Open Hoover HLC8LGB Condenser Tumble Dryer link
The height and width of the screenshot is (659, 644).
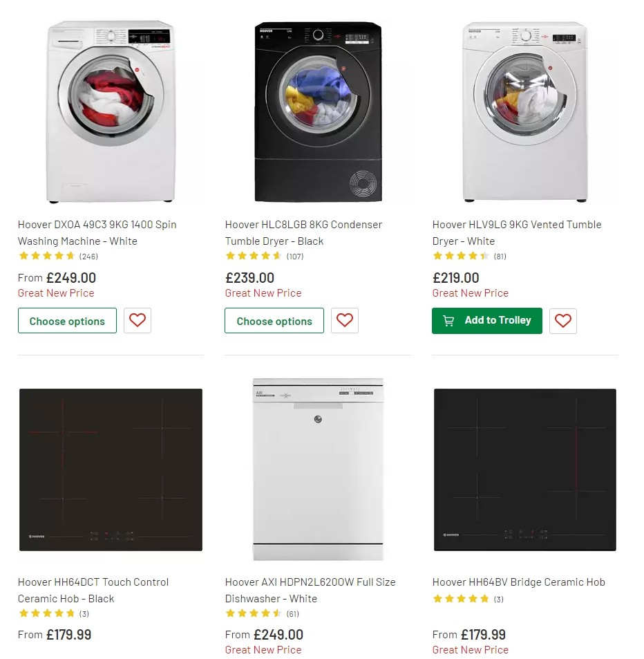(303, 232)
